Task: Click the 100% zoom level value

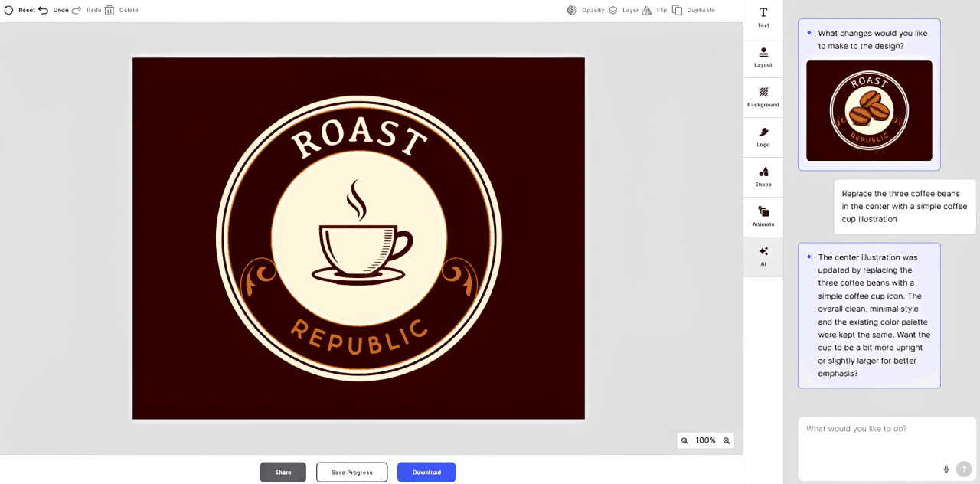Action: pyautogui.click(x=705, y=440)
